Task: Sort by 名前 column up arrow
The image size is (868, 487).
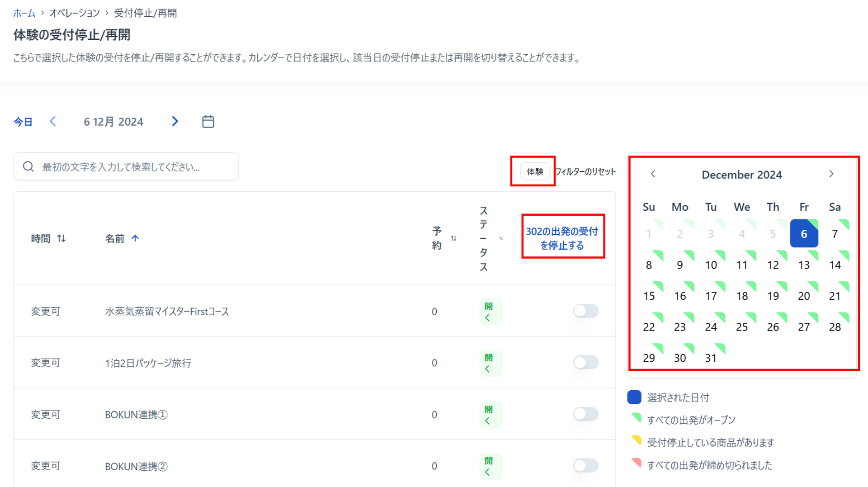Action: tap(135, 238)
